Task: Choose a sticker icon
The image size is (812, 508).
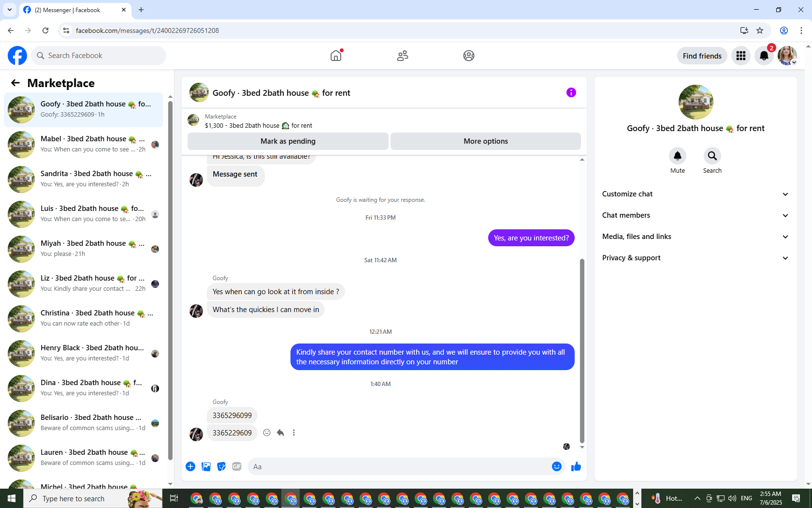Action: pyautogui.click(x=221, y=466)
